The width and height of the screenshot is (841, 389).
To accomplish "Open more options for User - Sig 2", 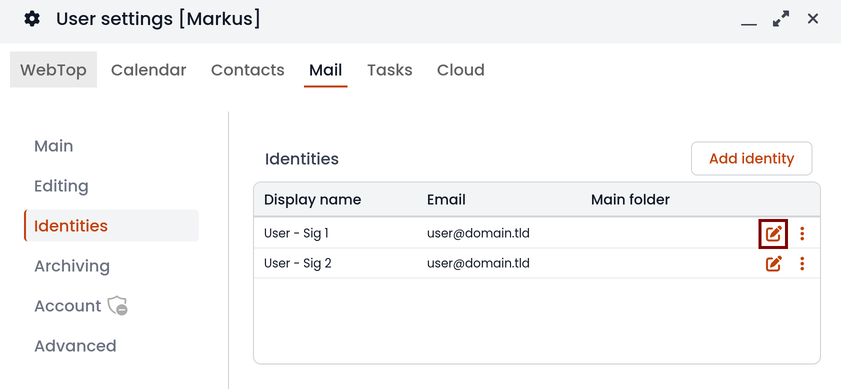I will click(802, 263).
